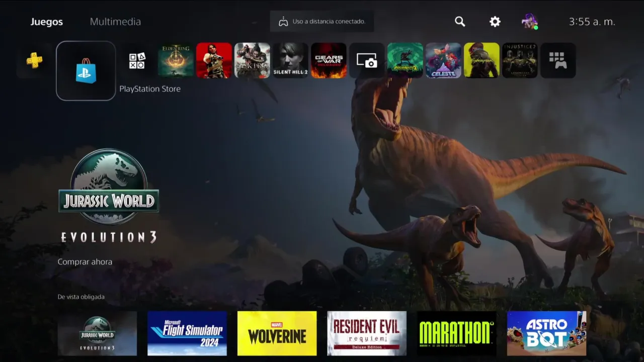Open the Resident Evil Requiem thumbnail
The width and height of the screenshot is (644, 362).
[367, 333]
